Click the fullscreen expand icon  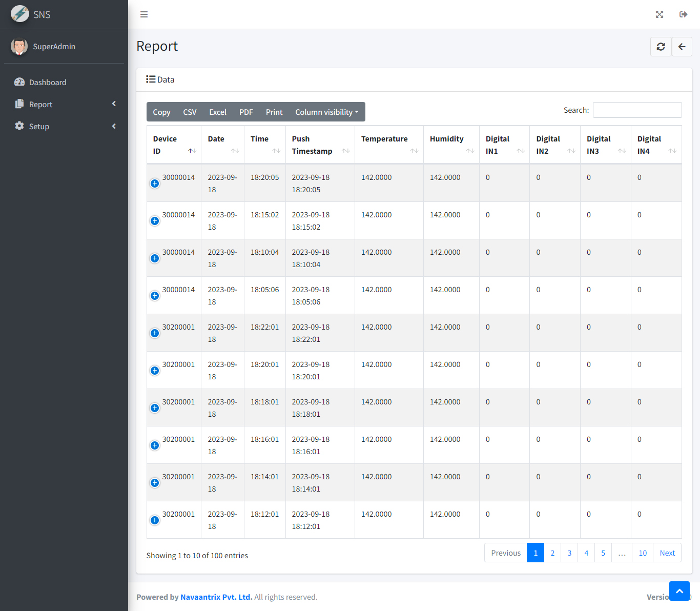pyautogui.click(x=660, y=14)
